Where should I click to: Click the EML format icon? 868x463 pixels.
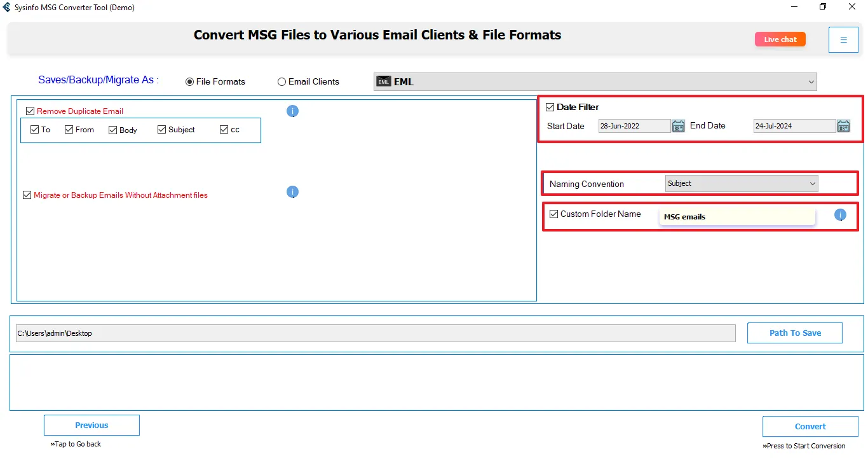[x=384, y=81]
